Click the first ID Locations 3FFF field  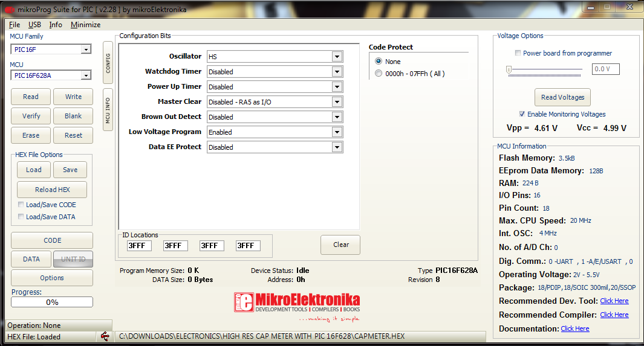pyautogui.click(x=139, y=246)
